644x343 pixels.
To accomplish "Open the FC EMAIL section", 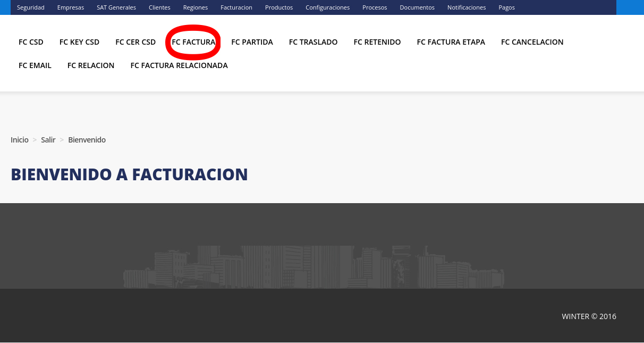I will (35, 65).
